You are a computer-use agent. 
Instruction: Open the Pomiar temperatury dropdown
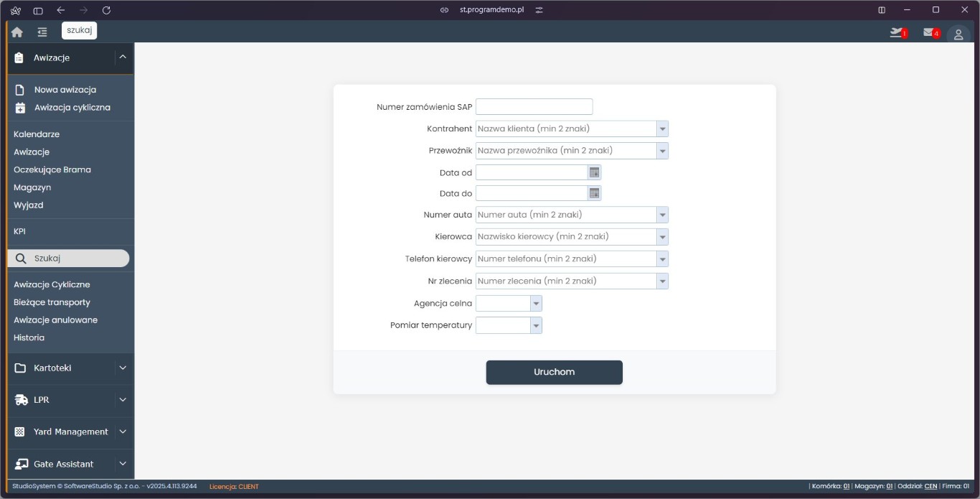pos(536,326)
